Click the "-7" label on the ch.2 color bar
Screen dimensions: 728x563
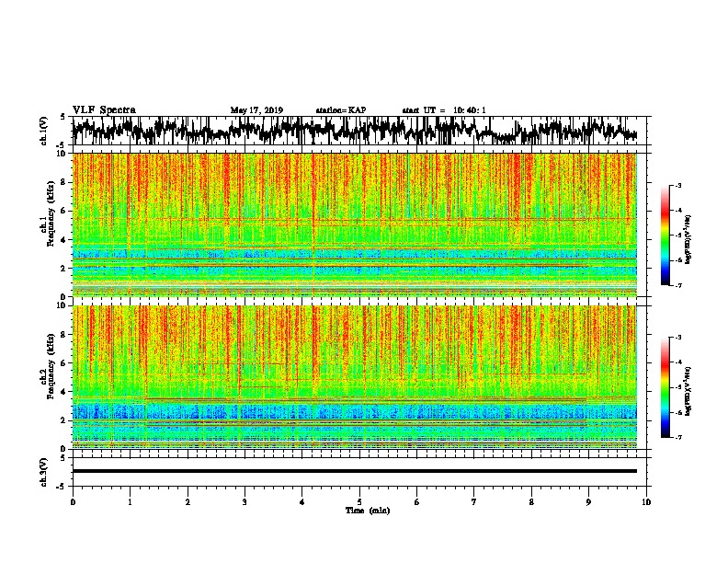[678, 438]
